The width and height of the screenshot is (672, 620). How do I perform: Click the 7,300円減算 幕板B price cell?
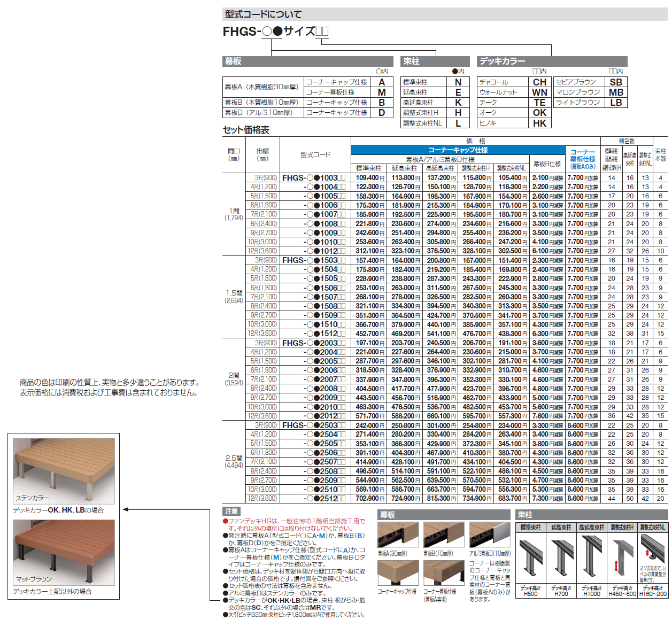547,499
